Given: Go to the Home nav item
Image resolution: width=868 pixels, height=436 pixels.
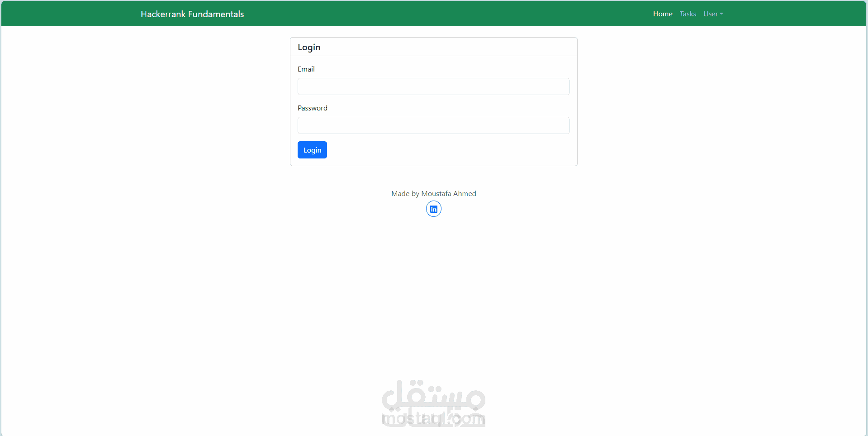Looking at the screenshot, I should 663,14.
